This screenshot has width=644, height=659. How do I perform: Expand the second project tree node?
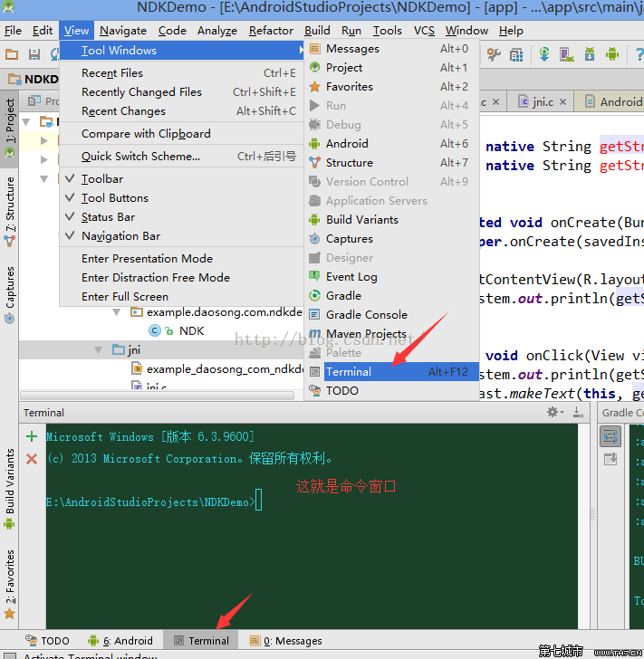(44, 140)
